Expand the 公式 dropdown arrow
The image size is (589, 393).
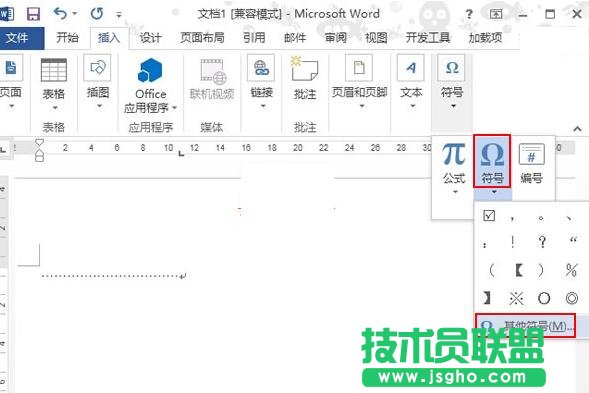coord(455,192)
